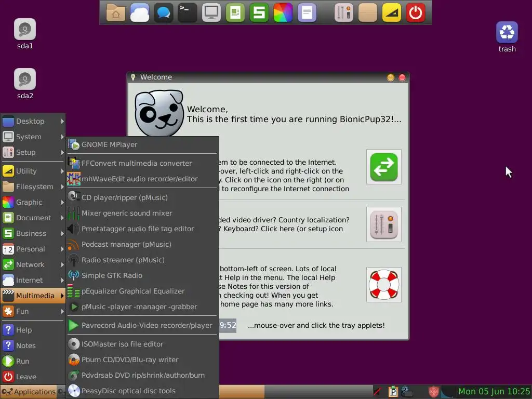Viewport: 532px width, 399px height.
Task: Click the cloud internet icon in the dock
Action: 139,12
